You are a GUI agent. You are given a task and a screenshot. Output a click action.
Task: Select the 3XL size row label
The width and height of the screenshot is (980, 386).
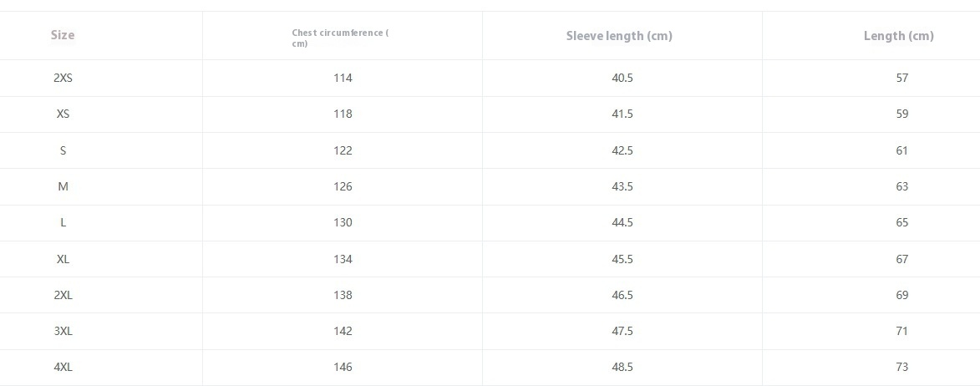pyautogui.click(x=63, y=331)
